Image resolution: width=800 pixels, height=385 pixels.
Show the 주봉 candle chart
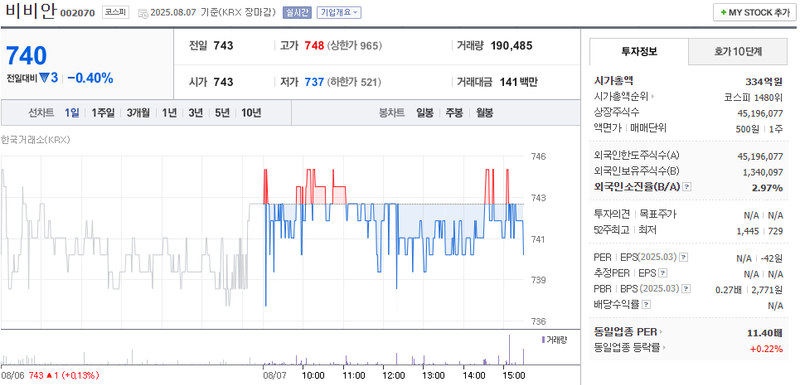pyautogui.click(x=455, y=113)
